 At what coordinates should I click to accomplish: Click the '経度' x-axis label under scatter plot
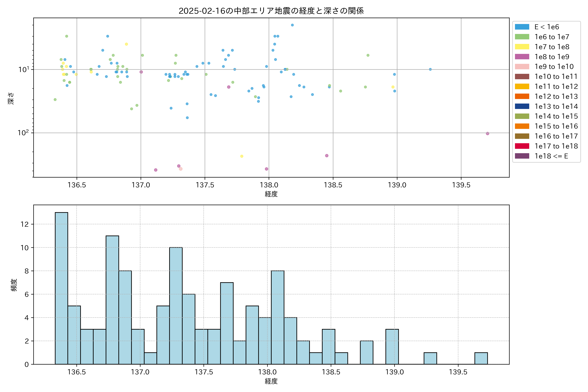click(271, 194)
